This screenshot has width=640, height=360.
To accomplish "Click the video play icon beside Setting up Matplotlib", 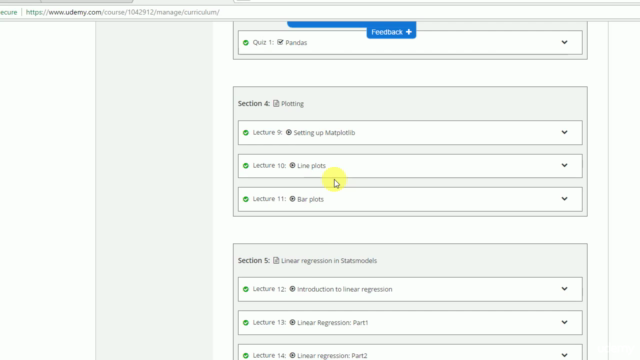I will point(289,132).
